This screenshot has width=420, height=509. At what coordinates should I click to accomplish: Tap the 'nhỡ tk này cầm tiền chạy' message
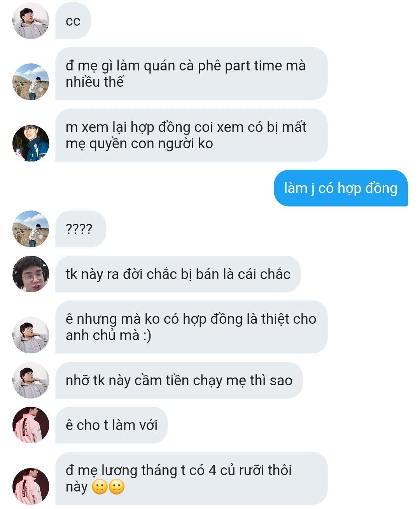[179, 380]
